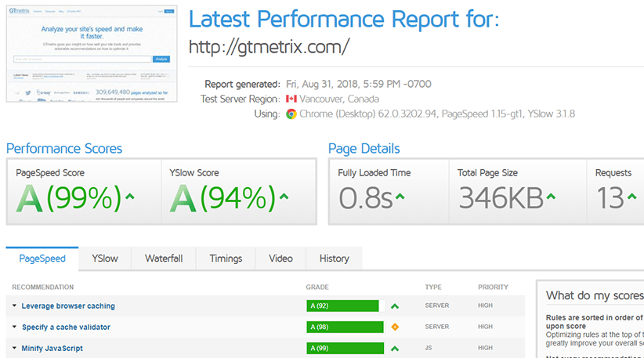Click the A (92) grade bar
644x358 pixels.
pos(346,306)
